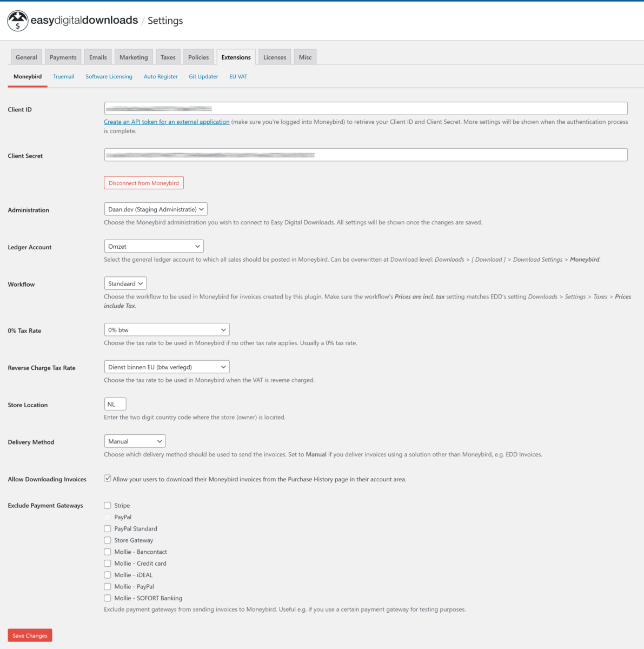Viewport: 644px width, 649px height.
Task: Open the Misc tab
Action: coord(306,57)
